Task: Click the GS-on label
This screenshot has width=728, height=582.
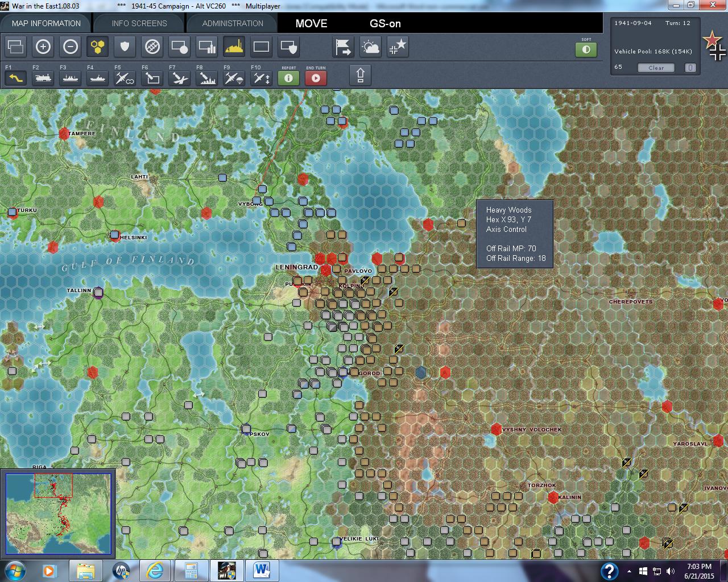Action: pyautogui.click(x=385, y=23)
